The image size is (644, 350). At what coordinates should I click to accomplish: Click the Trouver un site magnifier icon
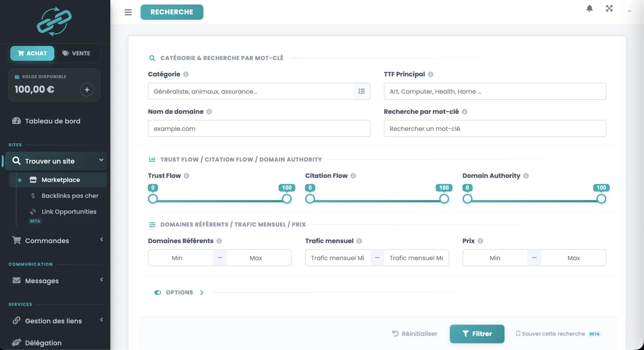[x=17, y=161]
